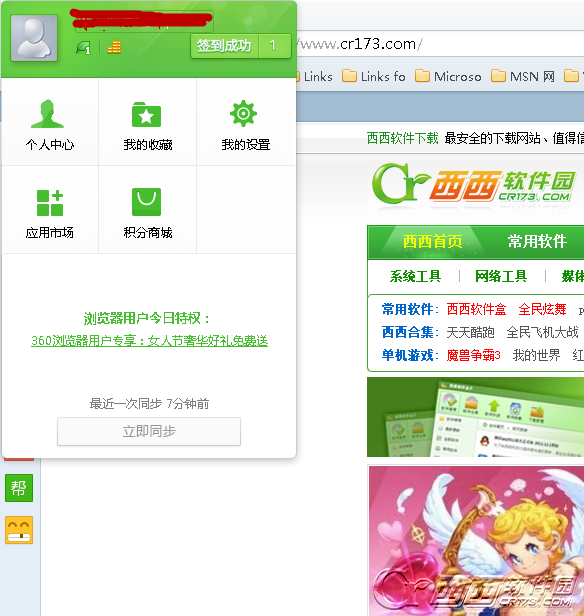Click the yellow smiley face sidebar icon
584x616 pixels.
click(x=19, y=530)
